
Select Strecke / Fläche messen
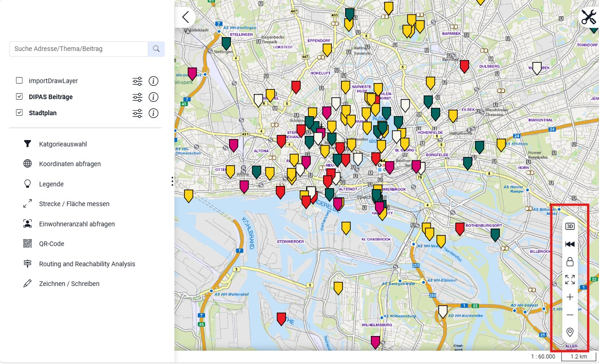point(74,204)
